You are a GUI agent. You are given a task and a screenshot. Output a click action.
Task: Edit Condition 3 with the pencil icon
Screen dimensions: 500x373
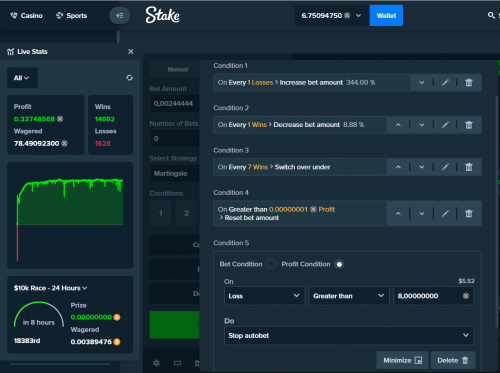(445, 167)
